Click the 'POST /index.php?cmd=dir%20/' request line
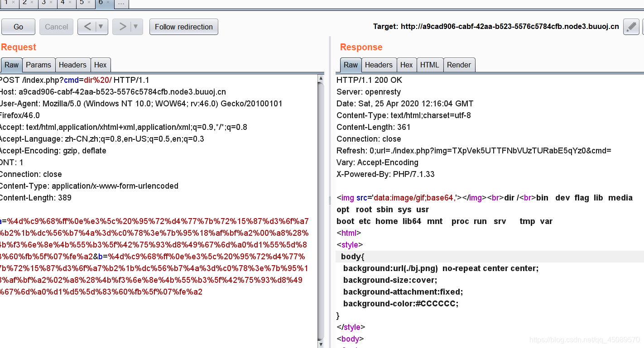 (74, 80)
